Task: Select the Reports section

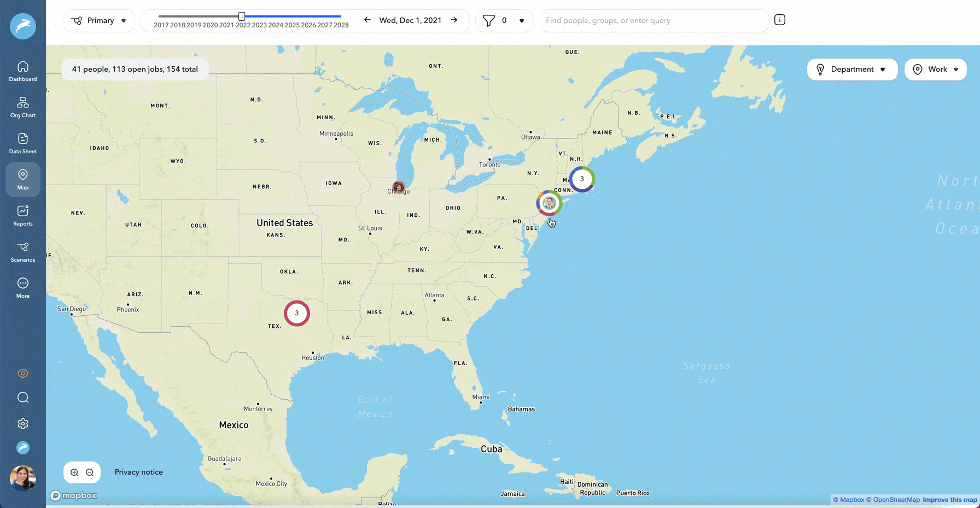Action: click(x=22, y=215)
